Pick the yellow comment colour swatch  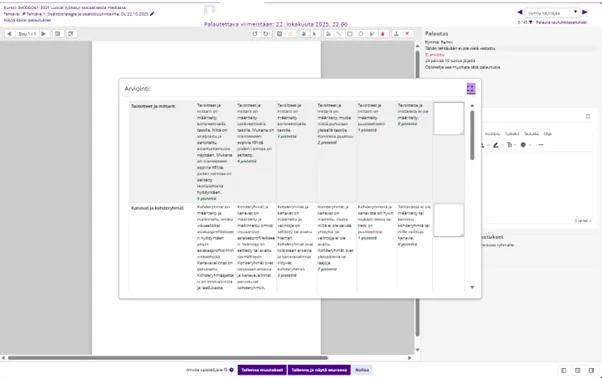290,34
